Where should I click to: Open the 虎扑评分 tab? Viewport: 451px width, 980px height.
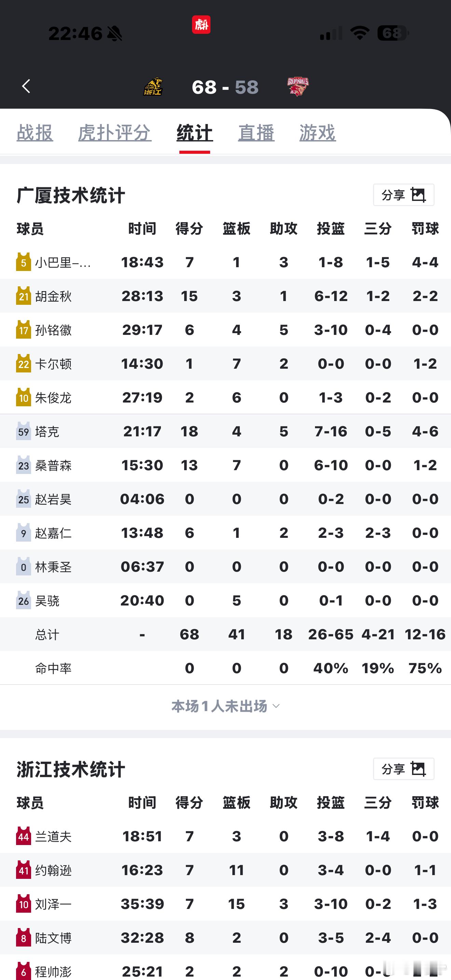[114, 133]
